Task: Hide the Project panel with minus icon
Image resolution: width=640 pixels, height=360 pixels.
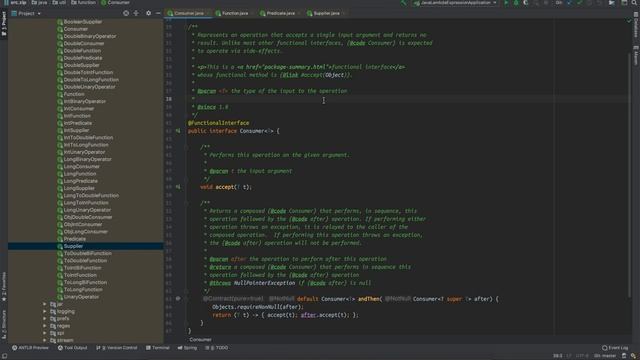Action: click(x=158, y=13)
